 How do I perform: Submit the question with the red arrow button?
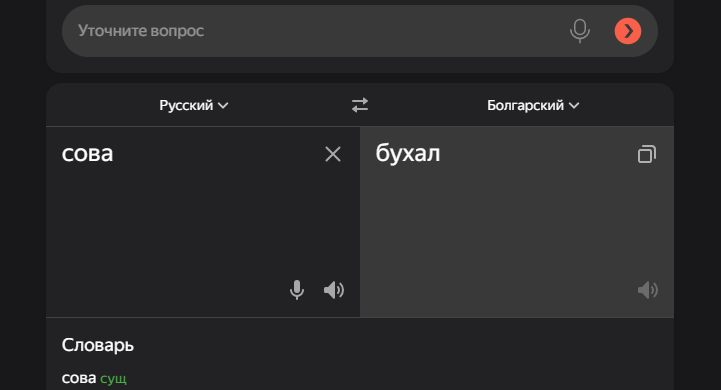tap(628, 31)
